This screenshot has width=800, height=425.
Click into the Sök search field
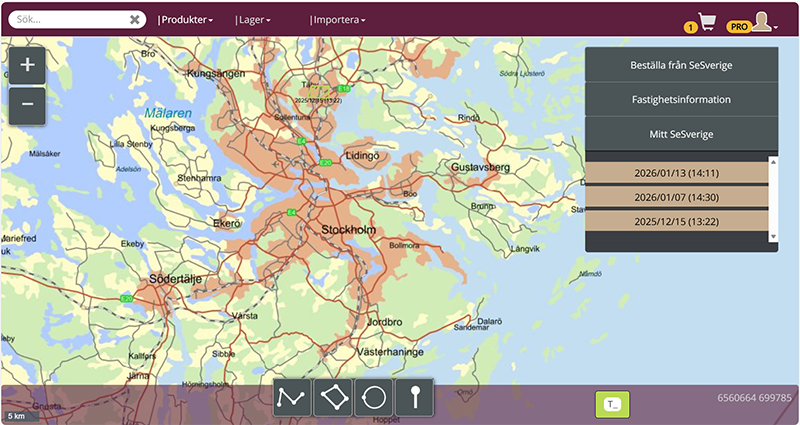click(68, 19)
